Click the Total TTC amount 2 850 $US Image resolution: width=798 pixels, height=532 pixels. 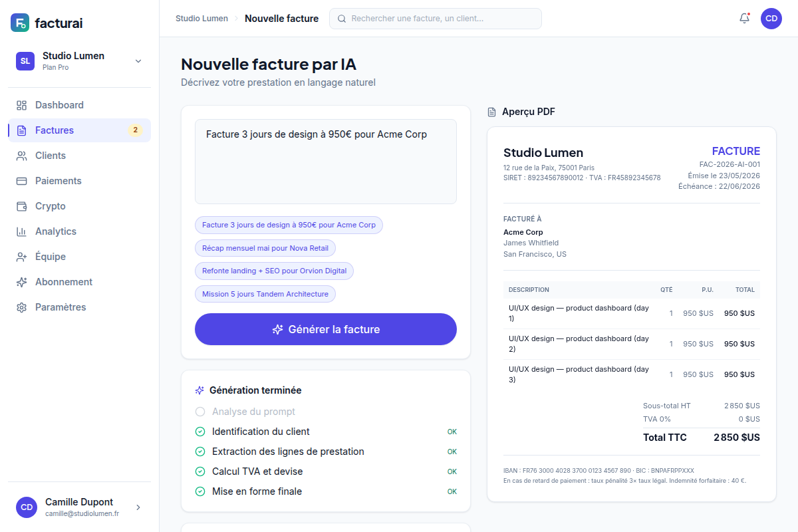(x=737, y=438)
